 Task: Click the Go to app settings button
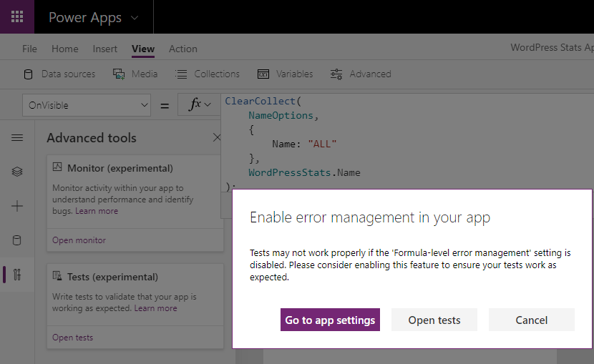tap(330, 320)
